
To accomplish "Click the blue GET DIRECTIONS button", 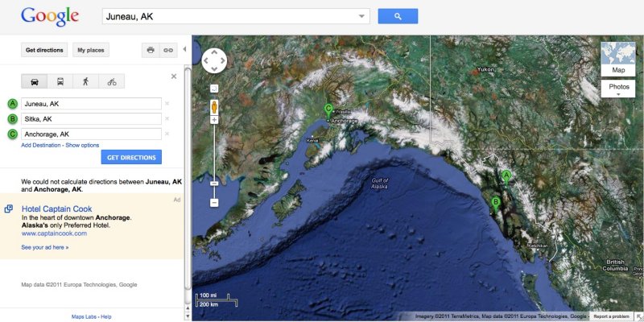I will click(131, 157).
